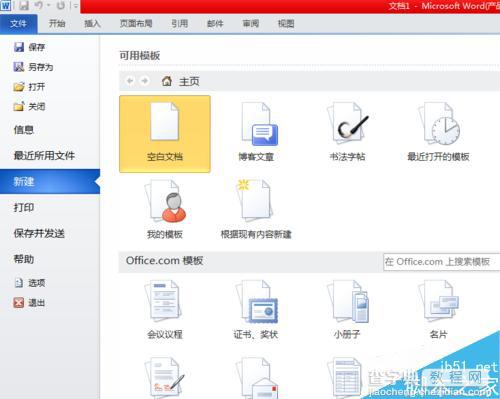Click the home icon next to 主页
500x399 pixels.
[167, 81]
